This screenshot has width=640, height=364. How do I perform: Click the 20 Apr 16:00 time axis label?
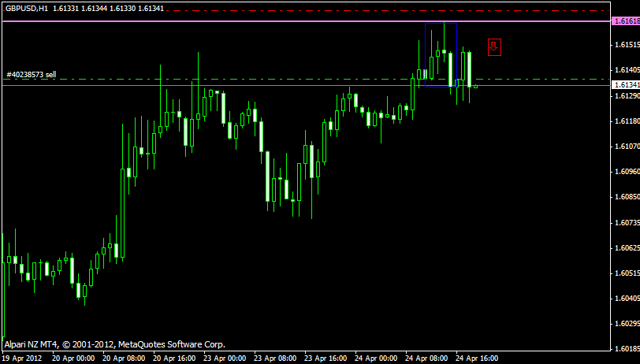pyautogui.click(x=174, y=358)
